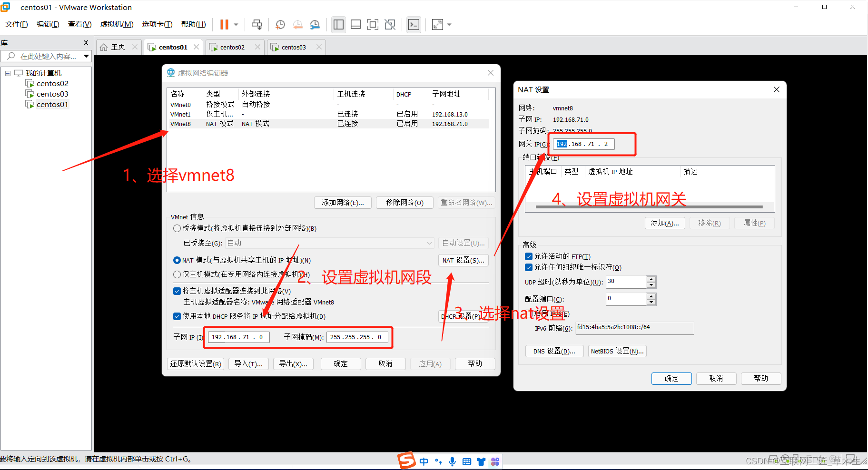
Task: Toggle Unity mode icon
Action: point(390,24)
